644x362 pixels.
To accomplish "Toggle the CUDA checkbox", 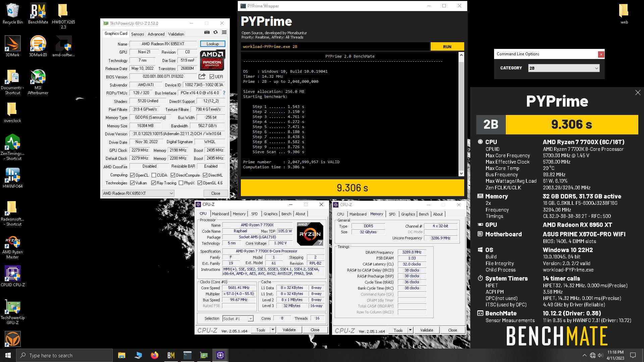I will tap(154, 175).
